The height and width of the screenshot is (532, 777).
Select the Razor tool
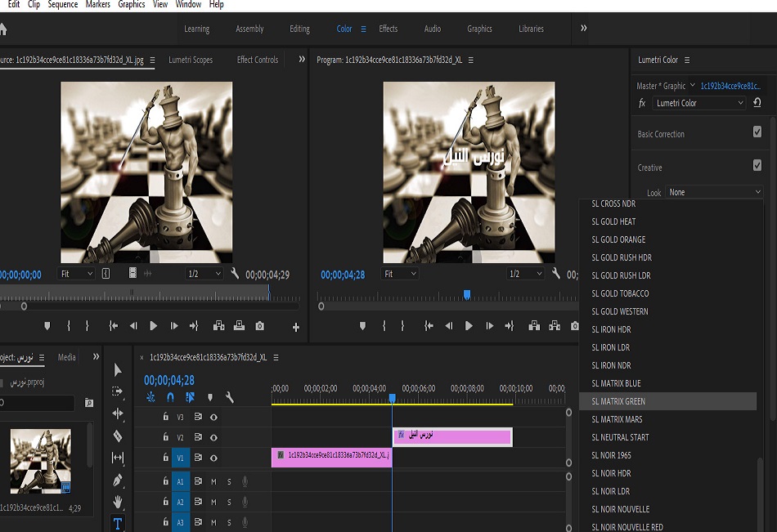[118, 436]
